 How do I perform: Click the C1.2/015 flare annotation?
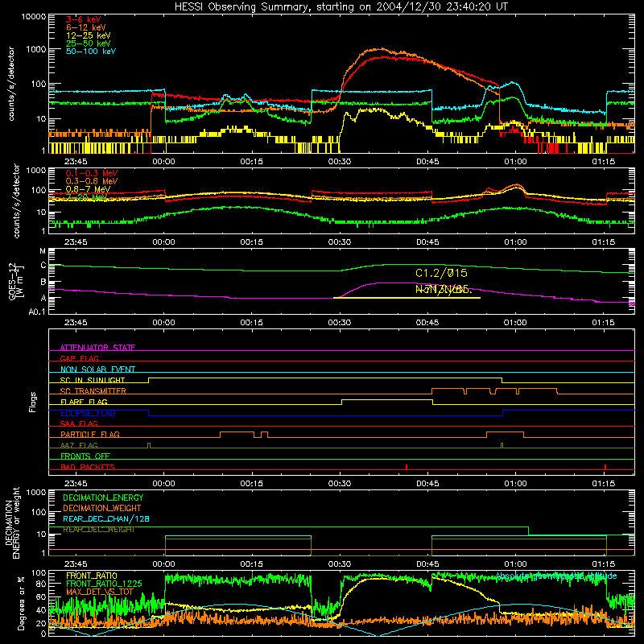pos(441,273)
